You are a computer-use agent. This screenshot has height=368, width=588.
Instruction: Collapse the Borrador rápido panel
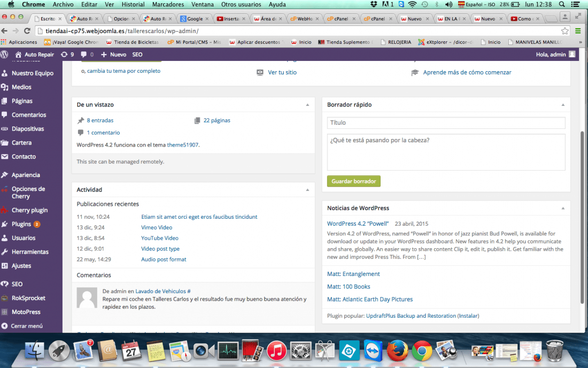point(563,105)
